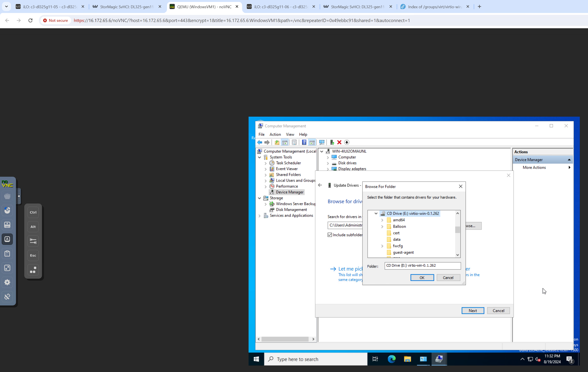Switch to the Index of /groups/virt browser tab
Viewport: 588px width, 372px height.
pyautogui.click(x=435, y=7)
